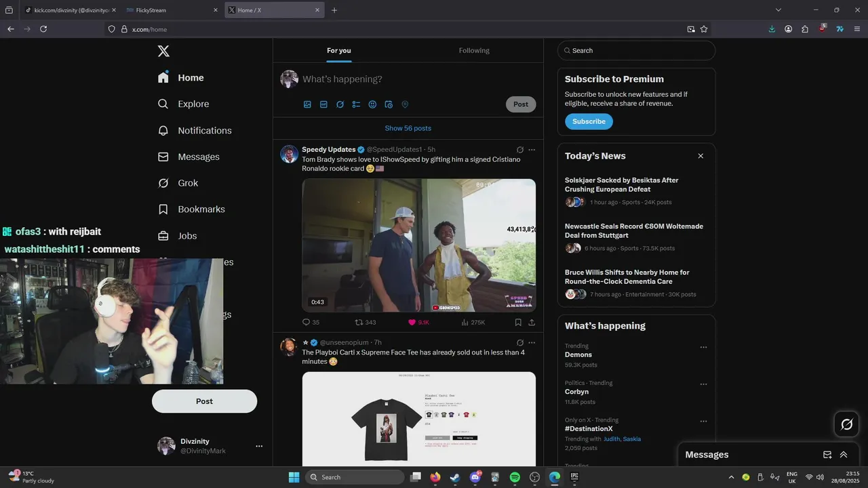
Task: Open the emoji picker in composer
Action: (x=372, y=104)
